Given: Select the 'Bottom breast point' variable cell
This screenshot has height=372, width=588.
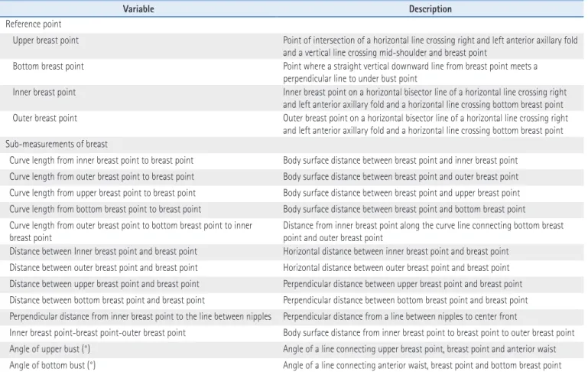Looking at the screenshot, I should tap(48, 66).
